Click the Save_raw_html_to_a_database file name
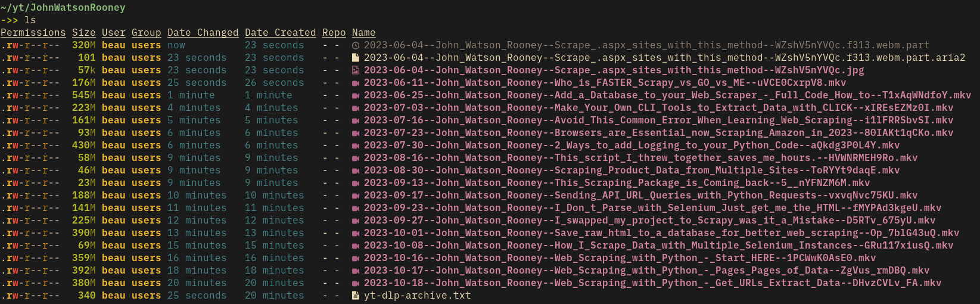 pos(662,233)
